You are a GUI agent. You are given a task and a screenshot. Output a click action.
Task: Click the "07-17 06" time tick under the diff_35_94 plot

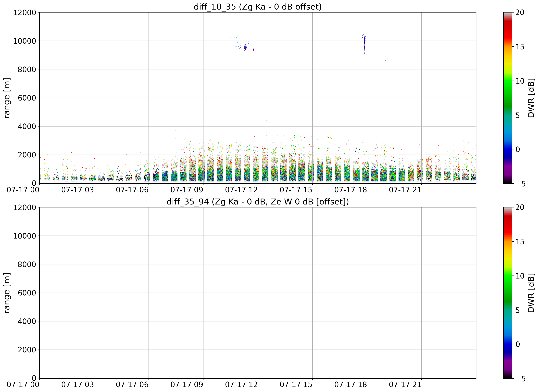(x=132, y=385)
